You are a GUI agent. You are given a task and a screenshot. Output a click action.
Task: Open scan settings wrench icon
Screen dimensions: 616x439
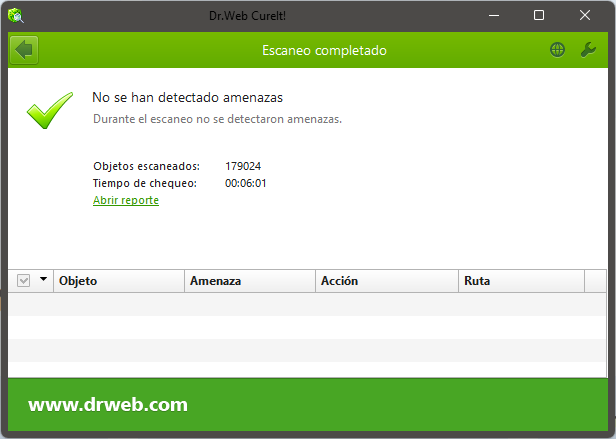(588, 50)
